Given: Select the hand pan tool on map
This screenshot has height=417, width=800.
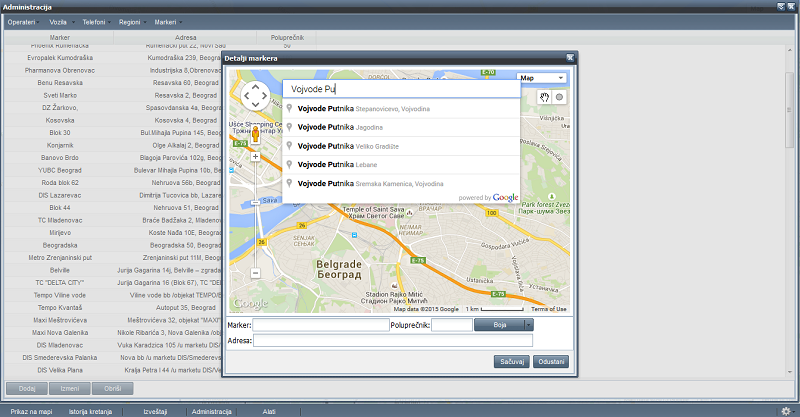Looking at the screenshot, I should (x=544, y=97).
